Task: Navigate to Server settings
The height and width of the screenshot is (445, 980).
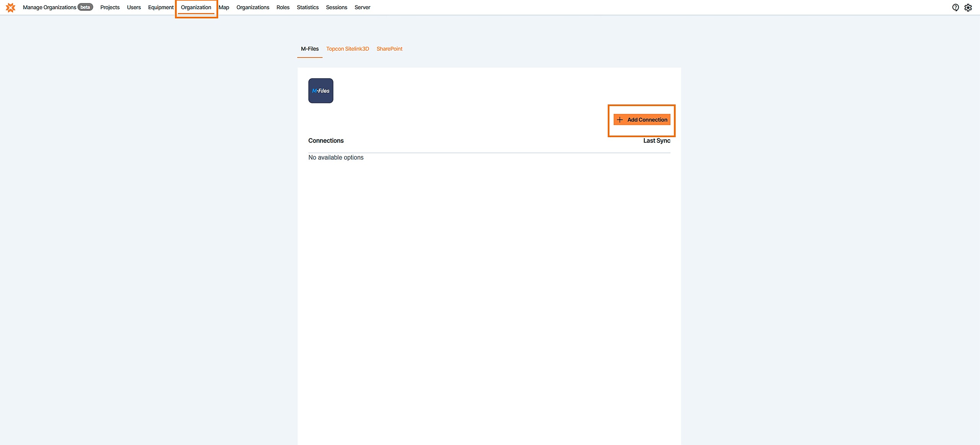Action: point(362,7)
